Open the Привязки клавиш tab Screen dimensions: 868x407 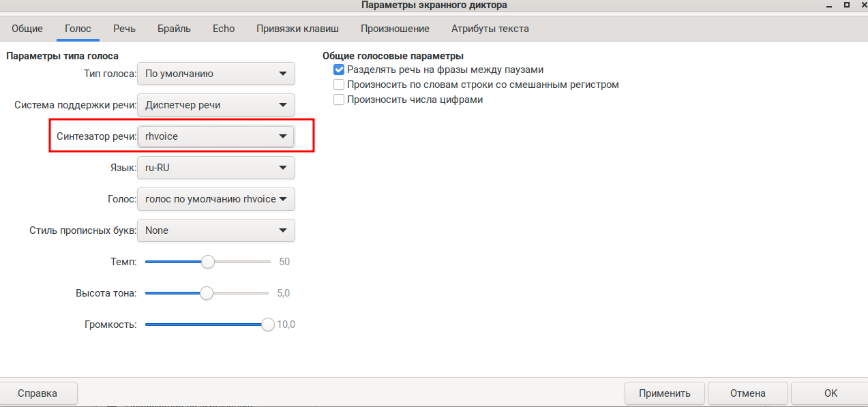[x=297, y=29]
